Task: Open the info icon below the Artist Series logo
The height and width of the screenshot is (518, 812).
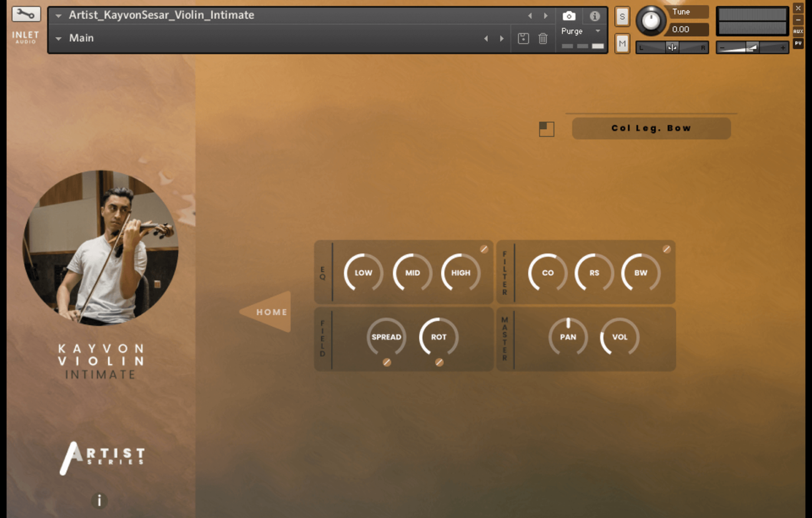Action: tap(99, 501)
